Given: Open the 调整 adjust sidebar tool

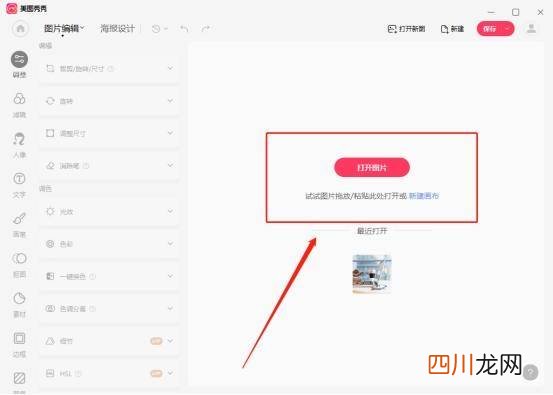Looking at the screenshot, I should pyautogui.click(x=19, y=65).
